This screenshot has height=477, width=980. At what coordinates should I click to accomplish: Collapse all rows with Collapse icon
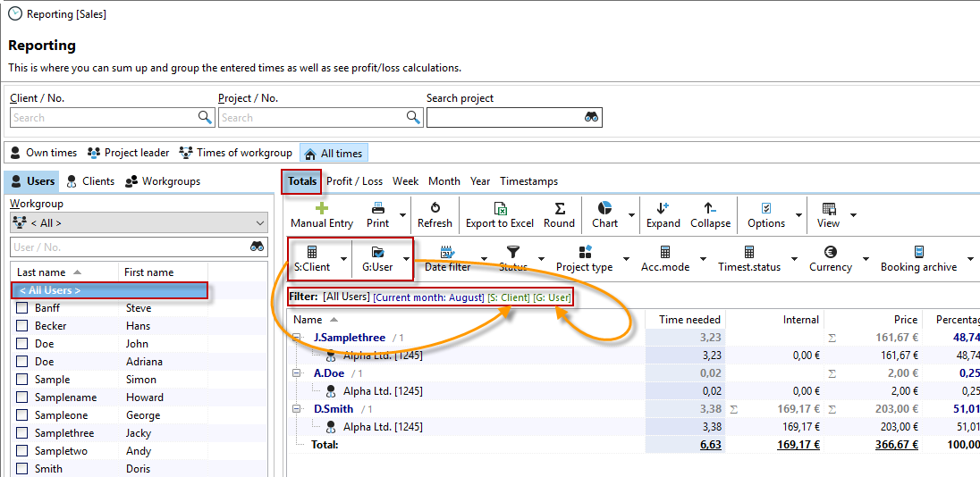click(x=710, y=208)
